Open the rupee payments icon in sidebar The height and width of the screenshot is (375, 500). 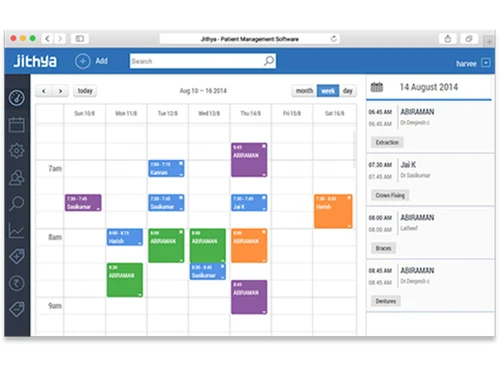click(x=17, y=283)
